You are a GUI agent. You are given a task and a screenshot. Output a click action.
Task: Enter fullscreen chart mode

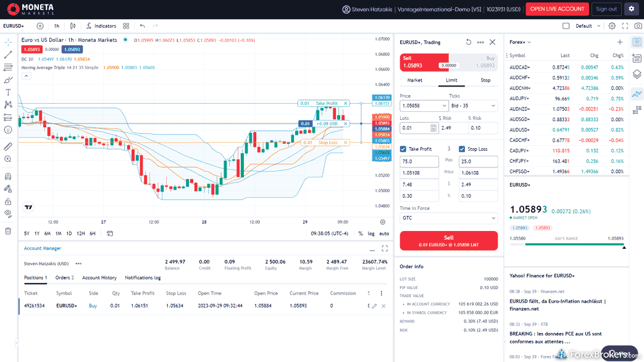pos(625,26)
